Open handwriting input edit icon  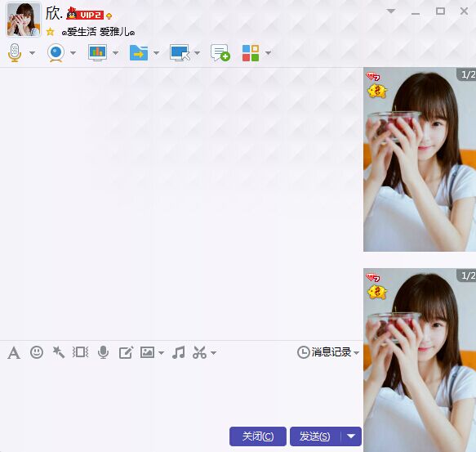(126, 352)
